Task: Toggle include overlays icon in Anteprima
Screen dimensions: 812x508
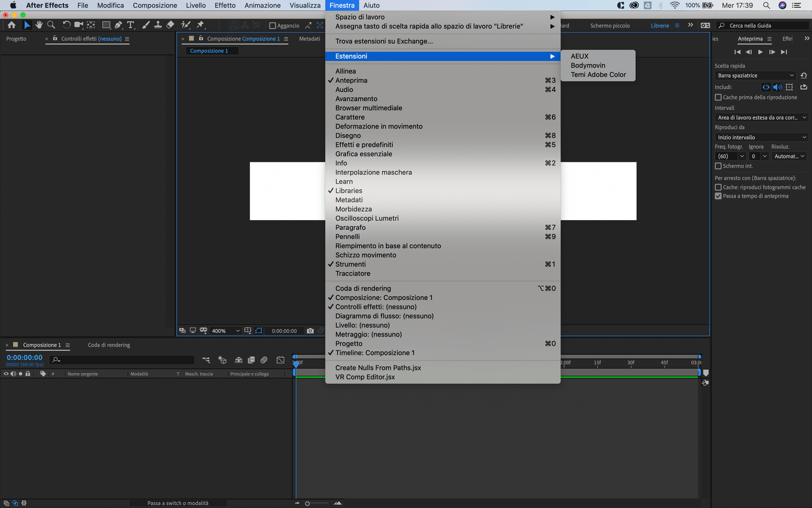Action: (x=789, y=87)
